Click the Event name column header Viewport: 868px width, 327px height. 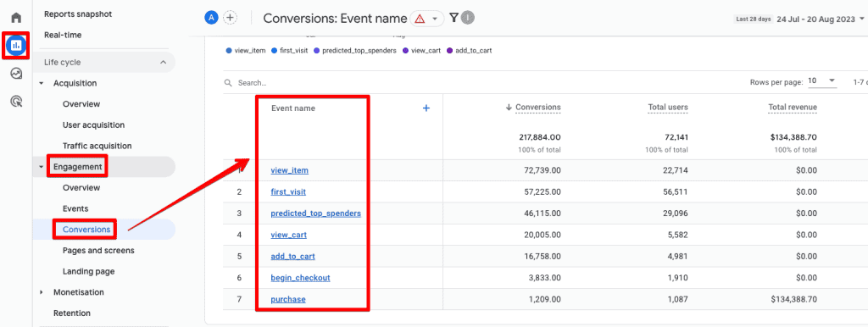292,108
